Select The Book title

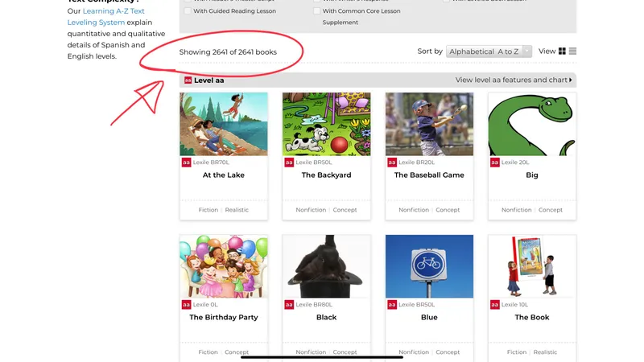[x=532, y=317]
